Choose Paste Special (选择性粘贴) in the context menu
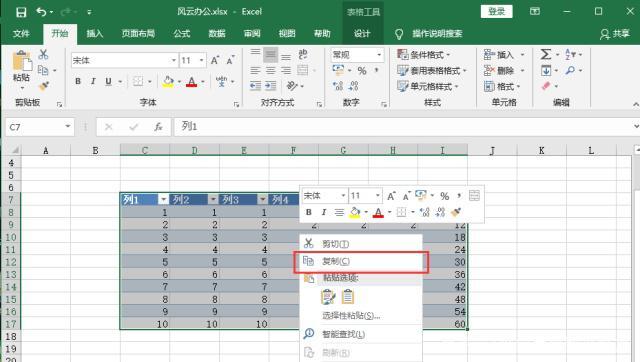 361,315
